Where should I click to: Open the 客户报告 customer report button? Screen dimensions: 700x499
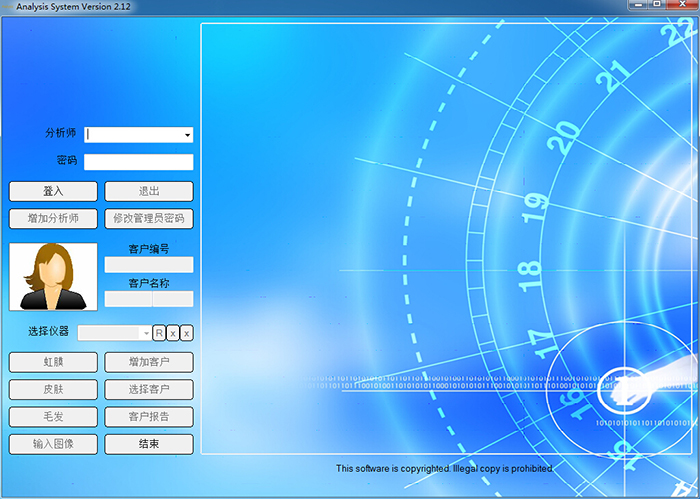click(x=149, y=417)
